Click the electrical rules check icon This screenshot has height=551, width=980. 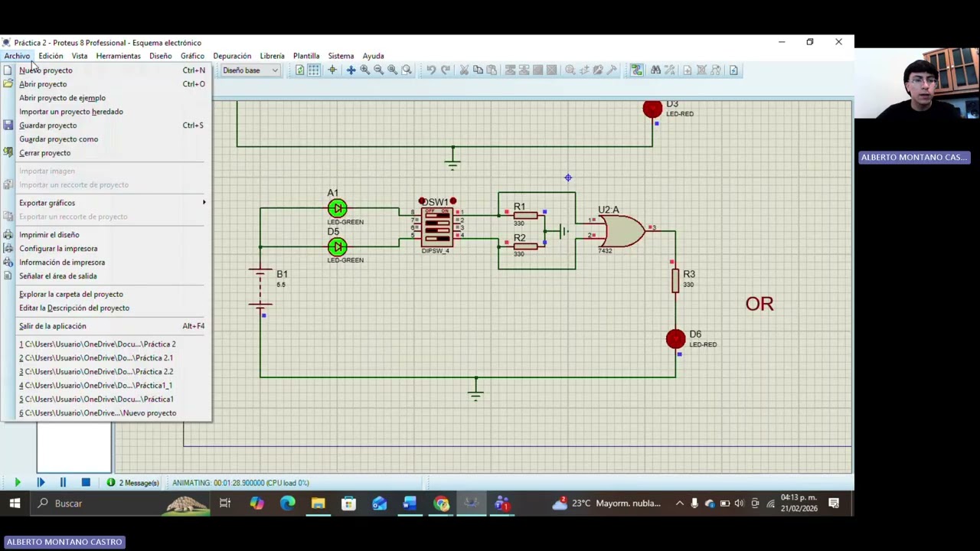tap(733, 70)
